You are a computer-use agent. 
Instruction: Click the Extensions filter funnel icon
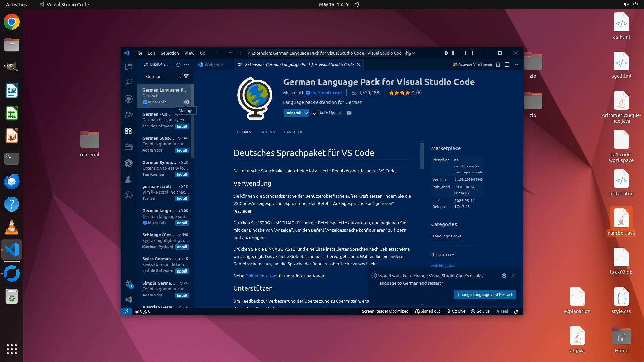(186, 76)
